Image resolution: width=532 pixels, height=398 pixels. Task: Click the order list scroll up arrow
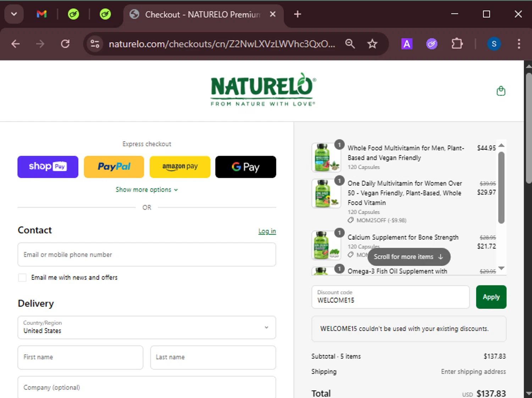[x=501, y=145]
